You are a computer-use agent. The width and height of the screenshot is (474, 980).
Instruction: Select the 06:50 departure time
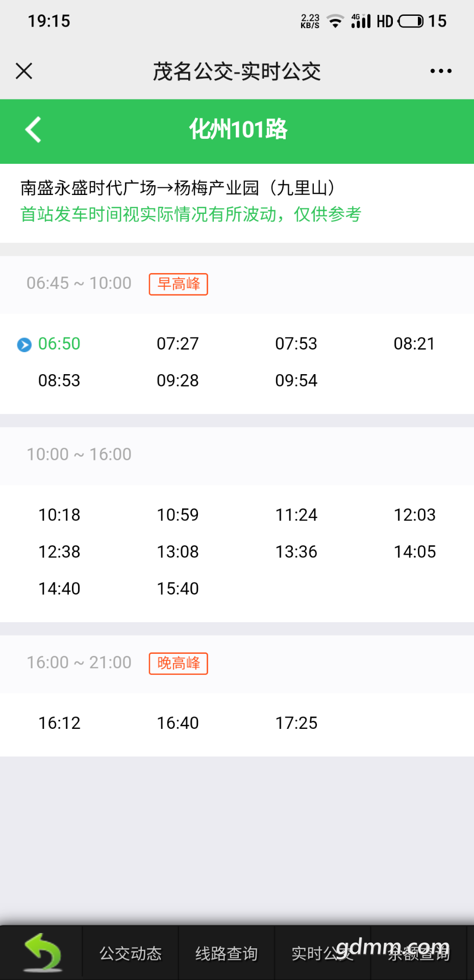[59, 344]
